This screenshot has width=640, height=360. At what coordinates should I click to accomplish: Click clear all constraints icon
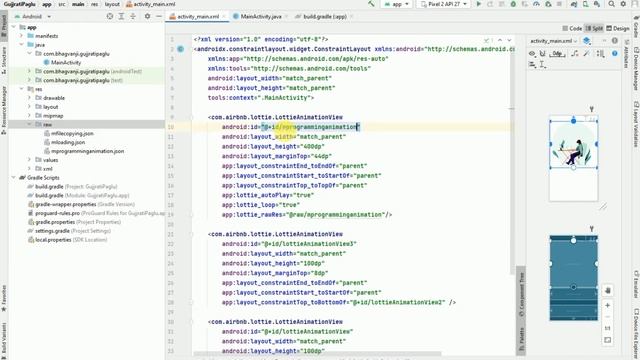point(575,53)
